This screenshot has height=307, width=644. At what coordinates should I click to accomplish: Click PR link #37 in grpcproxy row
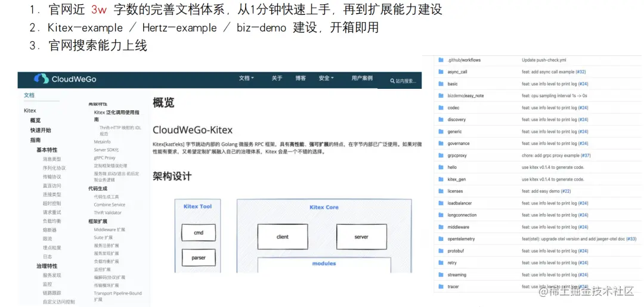click(x=586, y=156)
